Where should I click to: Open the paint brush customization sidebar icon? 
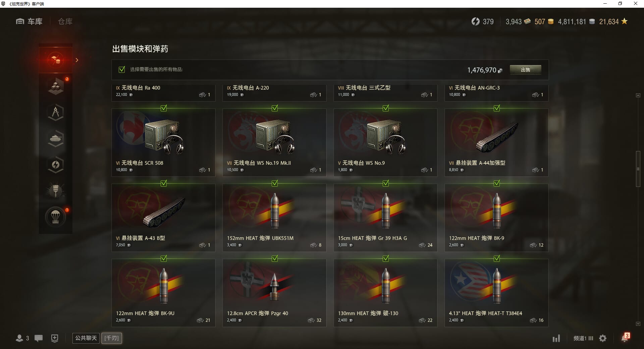[56, 191]
